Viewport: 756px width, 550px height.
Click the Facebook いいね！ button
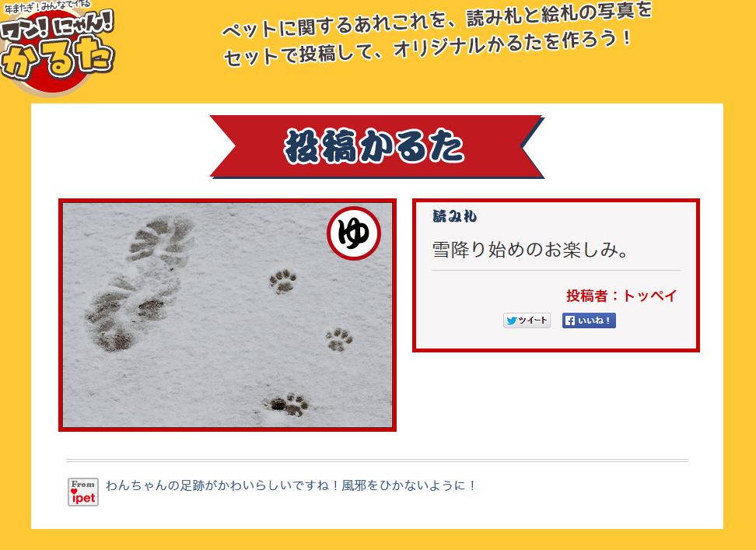[589, 321]
